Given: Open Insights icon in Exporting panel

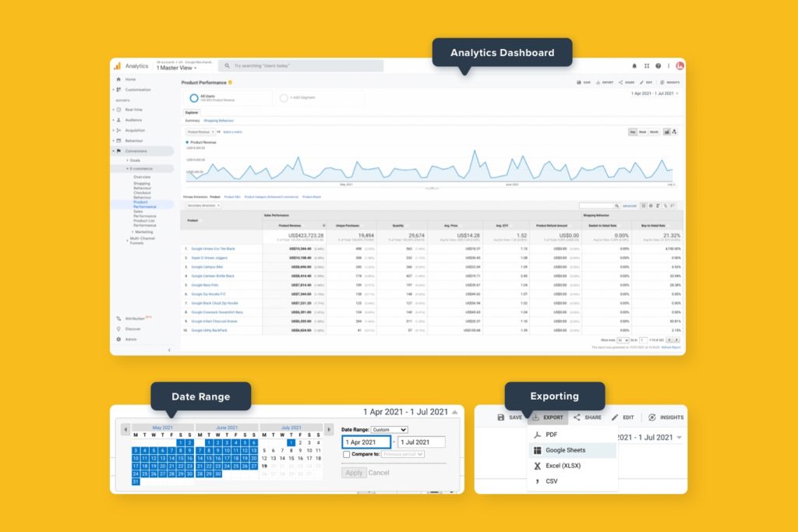Looking at the screenshot, I should (652, 417).
